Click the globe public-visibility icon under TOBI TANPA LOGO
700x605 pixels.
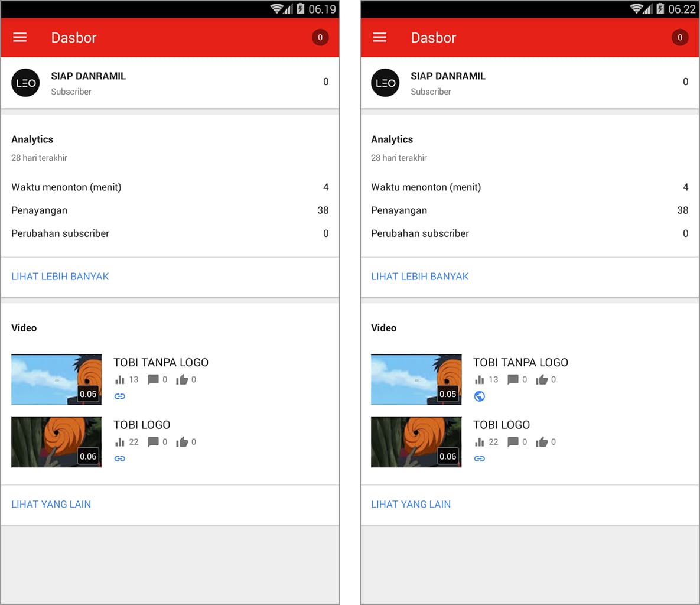480,396
